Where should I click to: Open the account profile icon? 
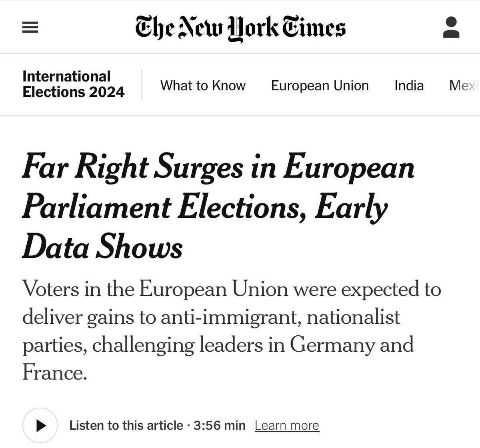point(451,27)
